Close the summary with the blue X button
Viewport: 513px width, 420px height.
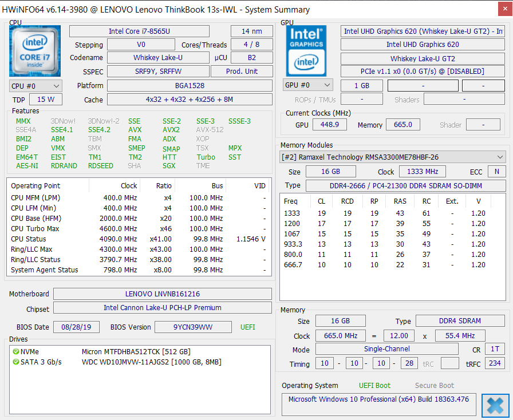coord(495,406)
